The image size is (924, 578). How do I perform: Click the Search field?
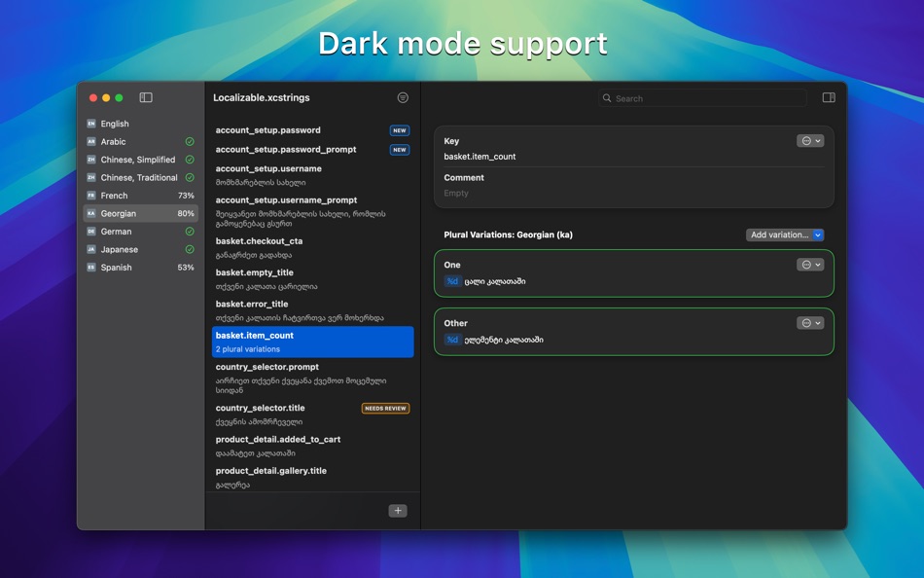click(702, 98)
